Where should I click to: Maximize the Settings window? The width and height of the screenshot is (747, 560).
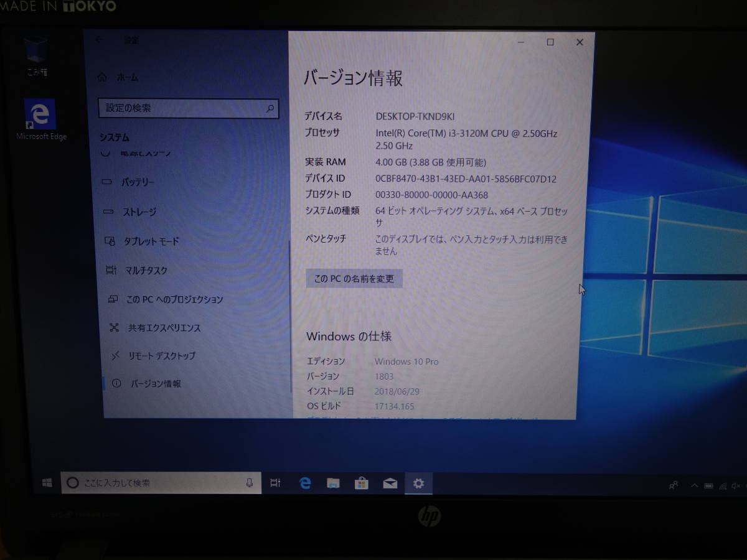tap(550, 42)
